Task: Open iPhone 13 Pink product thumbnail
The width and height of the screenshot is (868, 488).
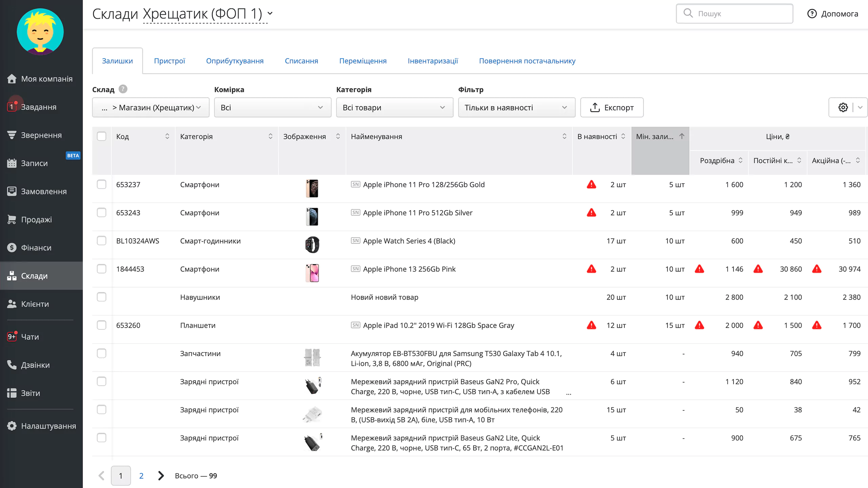Action: click(x=312, y=273)
